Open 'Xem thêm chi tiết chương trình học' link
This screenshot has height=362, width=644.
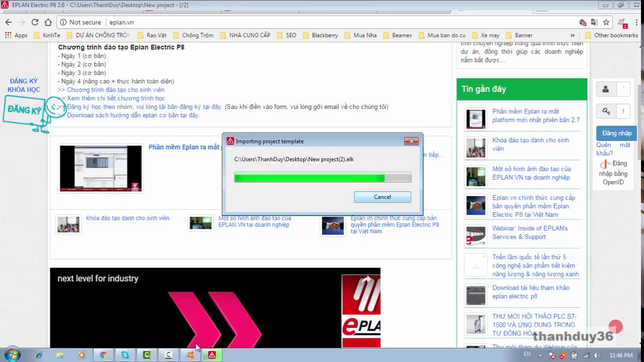click(116, 98)
